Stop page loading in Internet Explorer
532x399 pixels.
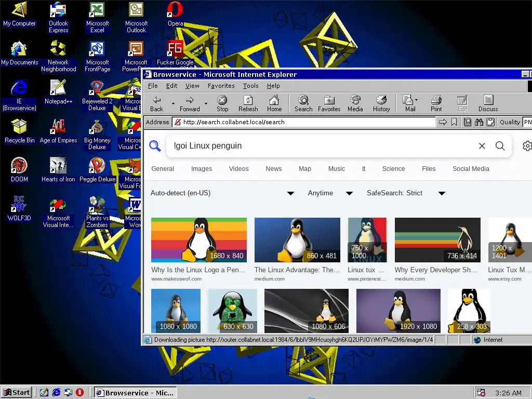coord(222,104)
